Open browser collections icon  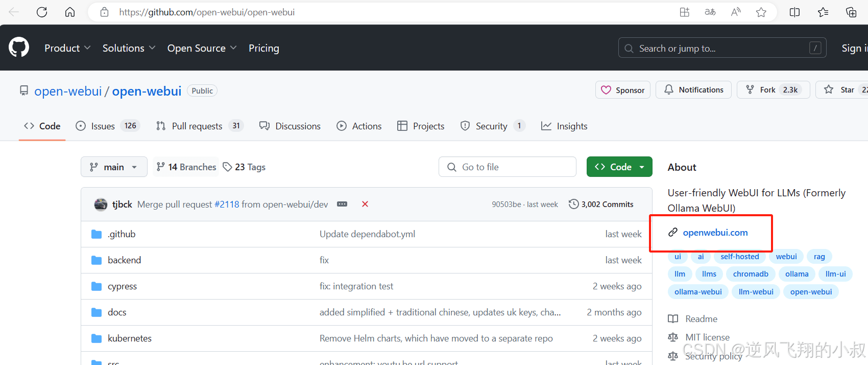pyautogui.click(x=851, y=12)
